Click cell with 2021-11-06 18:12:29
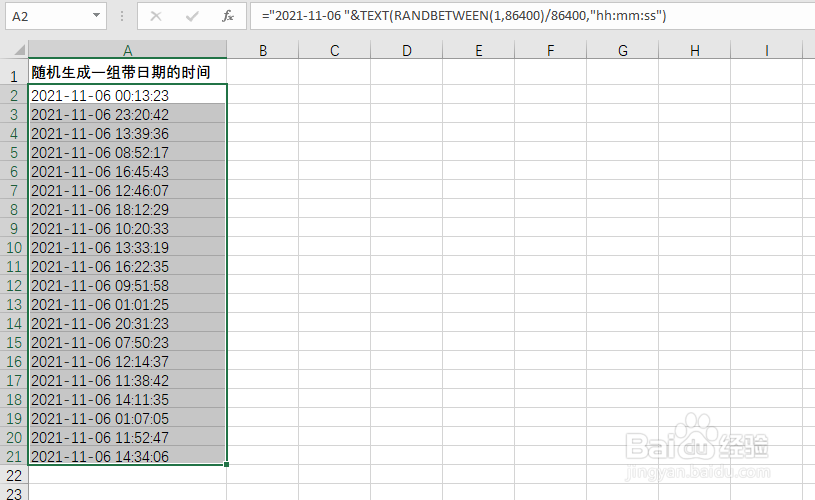 [127, 209]
